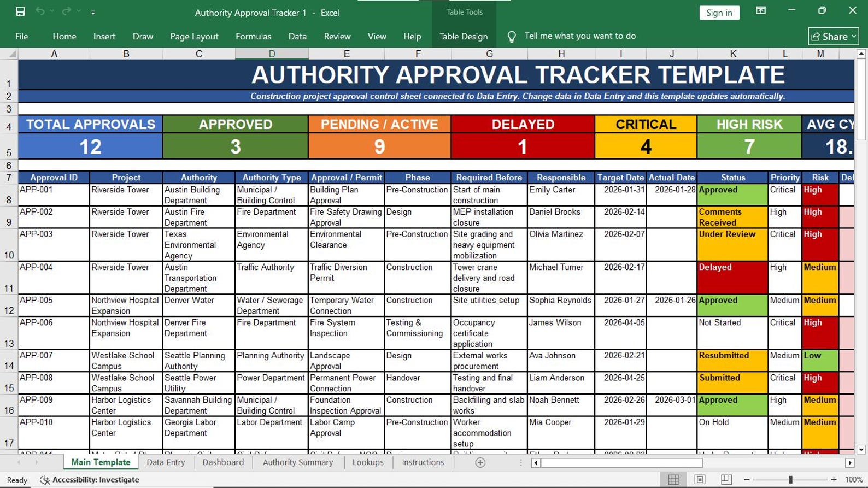Image resolution: width=868 pixels, height=488 pixels.
Task: Click vertical scrollbar up arrow
Action: [861, 54]
